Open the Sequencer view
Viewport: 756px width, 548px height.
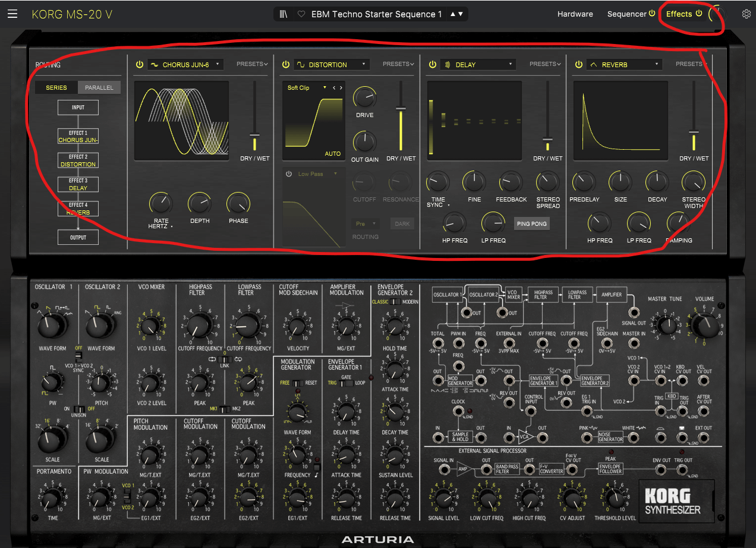[x=628, y=14]
